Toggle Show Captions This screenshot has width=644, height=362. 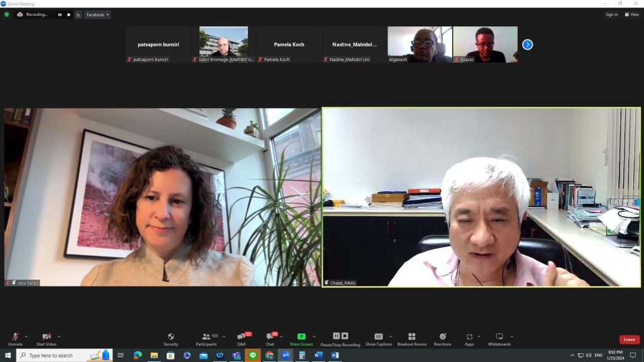[379, 338]
